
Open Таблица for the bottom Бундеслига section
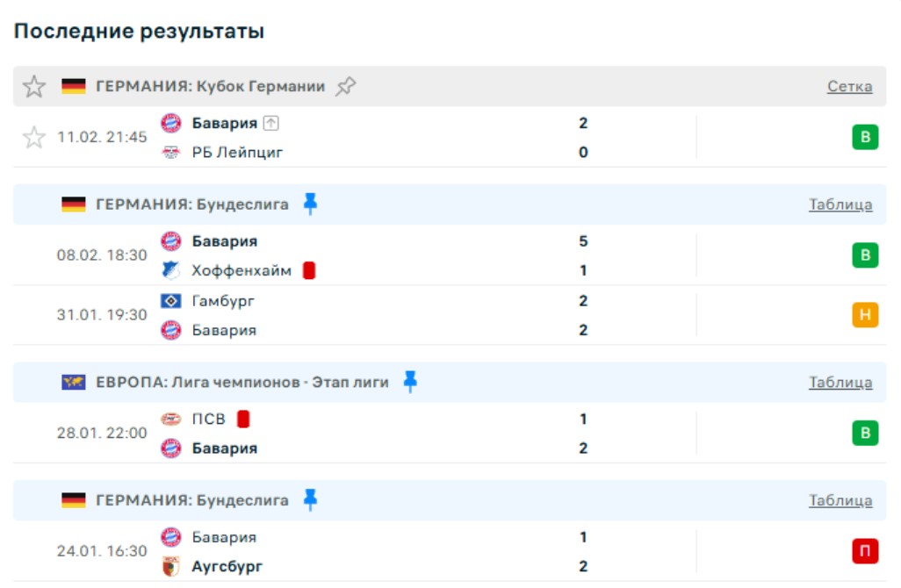840,501
